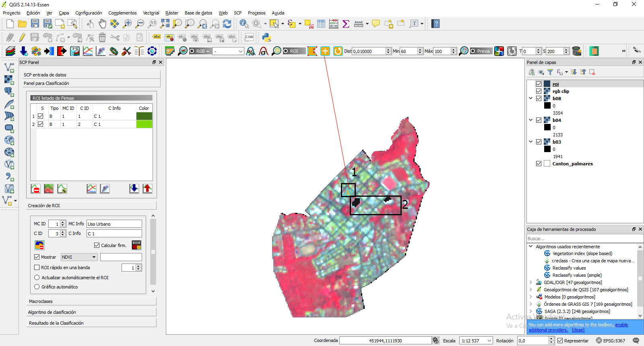644x346 pixels.
Task: Open the Procesos menu
Action: (x=256, y=13)
